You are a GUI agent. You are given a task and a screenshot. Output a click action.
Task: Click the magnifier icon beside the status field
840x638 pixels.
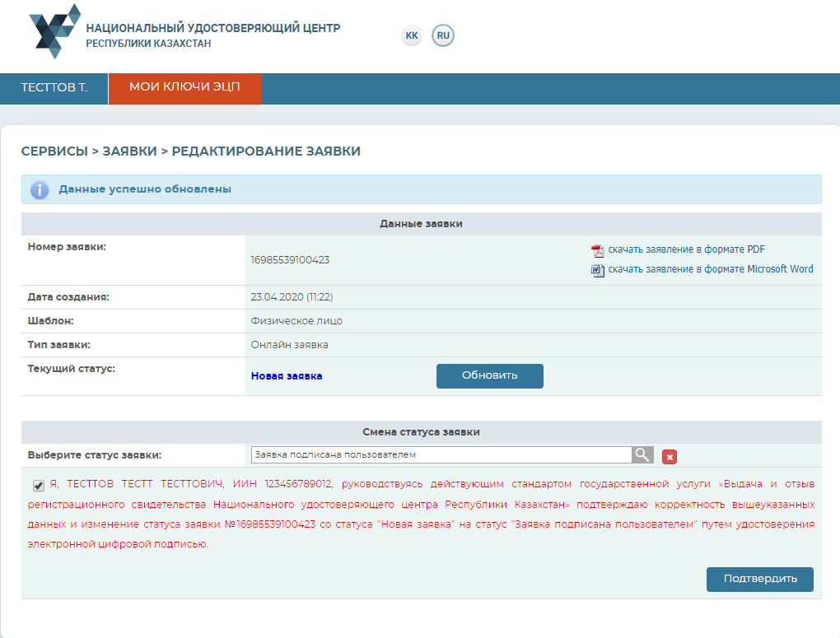[642, 455]
